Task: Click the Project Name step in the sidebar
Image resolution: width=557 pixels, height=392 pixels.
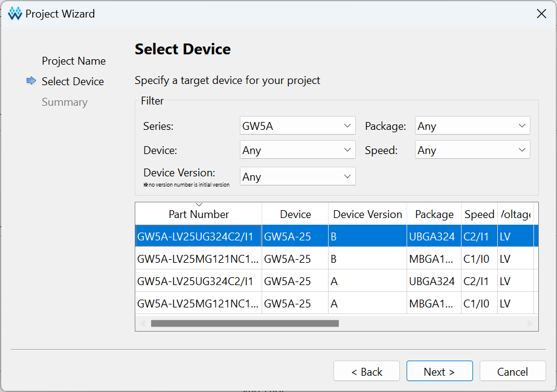Action: 74,61
